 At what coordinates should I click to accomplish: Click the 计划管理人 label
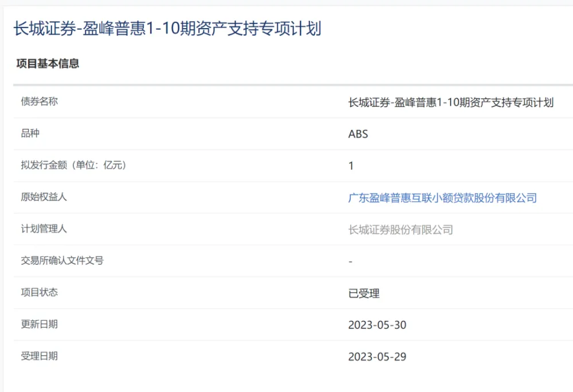(44, 229)
